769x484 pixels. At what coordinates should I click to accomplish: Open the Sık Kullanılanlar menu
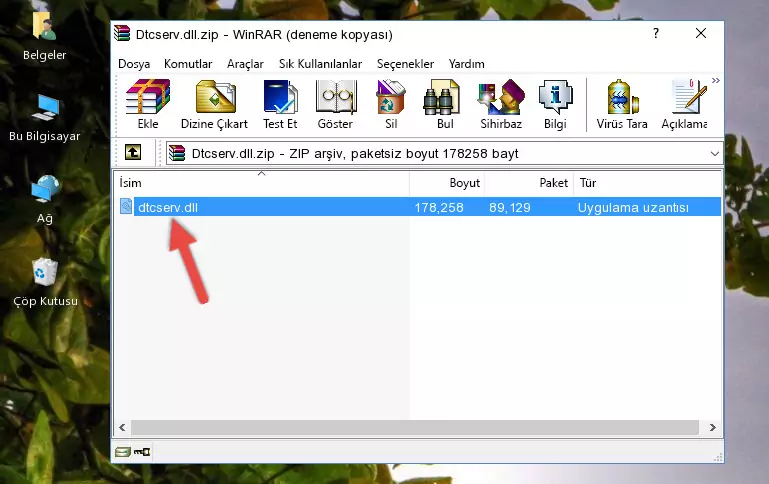tap(320, 64)
